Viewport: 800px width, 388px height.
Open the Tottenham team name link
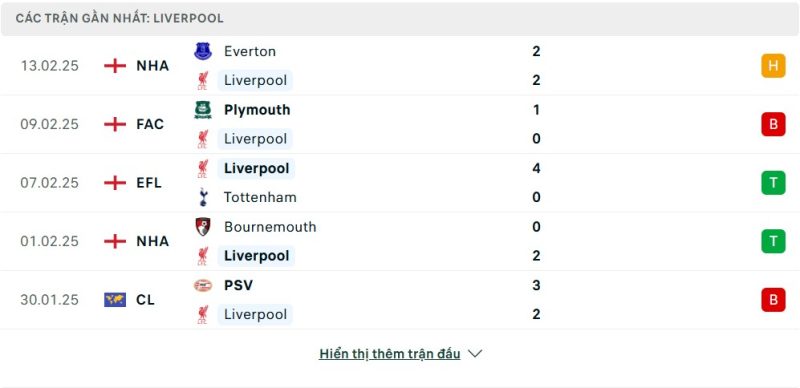tap(260, 197)
